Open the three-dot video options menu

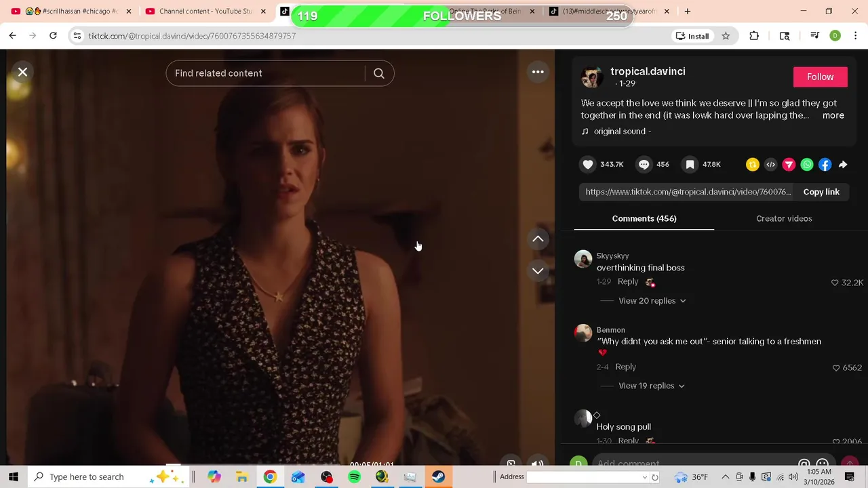(x=538, y=72)
